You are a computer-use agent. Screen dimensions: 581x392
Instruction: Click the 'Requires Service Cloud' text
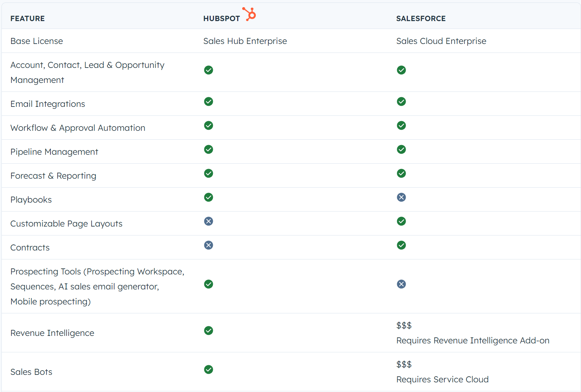[442, 379]
